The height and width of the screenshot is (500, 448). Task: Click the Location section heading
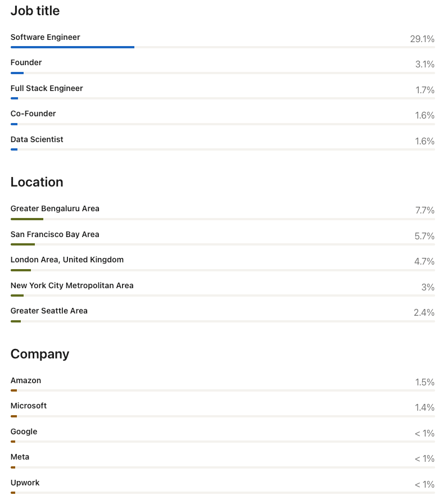[x=37, y=182]
